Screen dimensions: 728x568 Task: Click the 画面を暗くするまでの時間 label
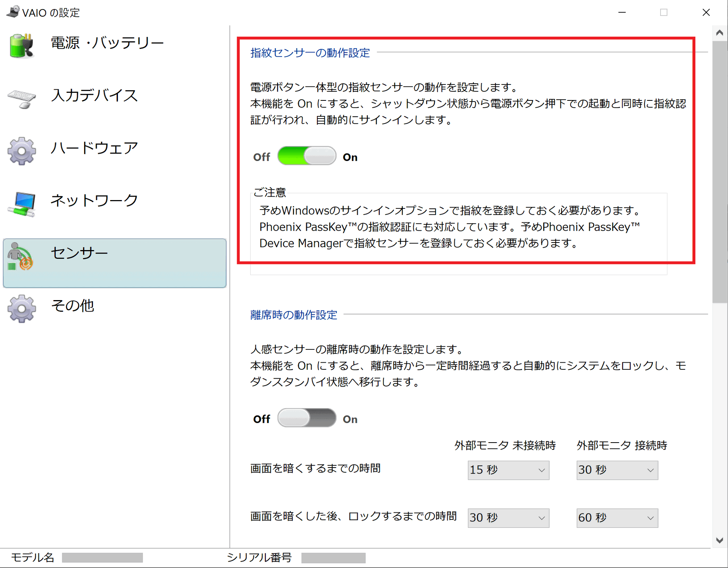pos(315,469)
